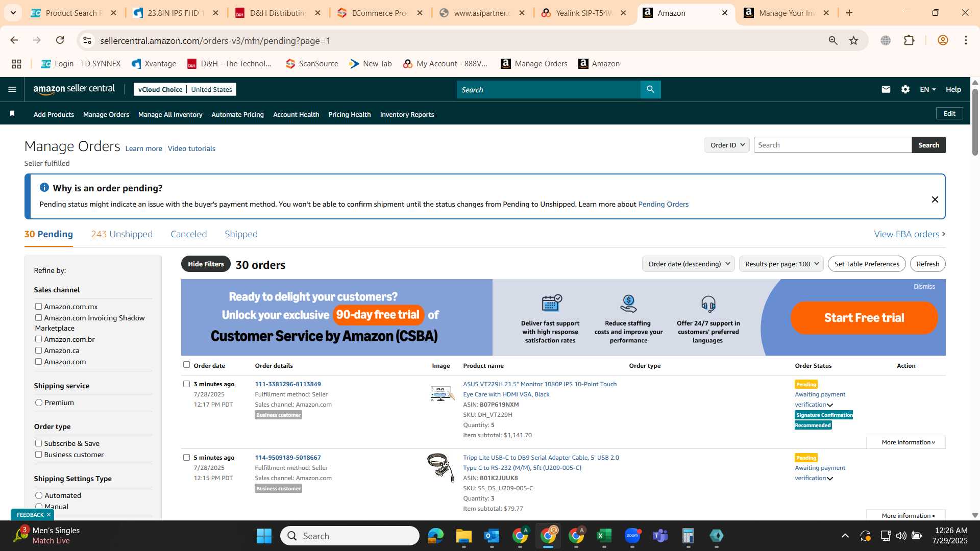Image resolution: width=980 pixels, height=551 pixels.
Task: Select the Premium shipping service radio
Action: pyautogui.click(x=39, y=403)
